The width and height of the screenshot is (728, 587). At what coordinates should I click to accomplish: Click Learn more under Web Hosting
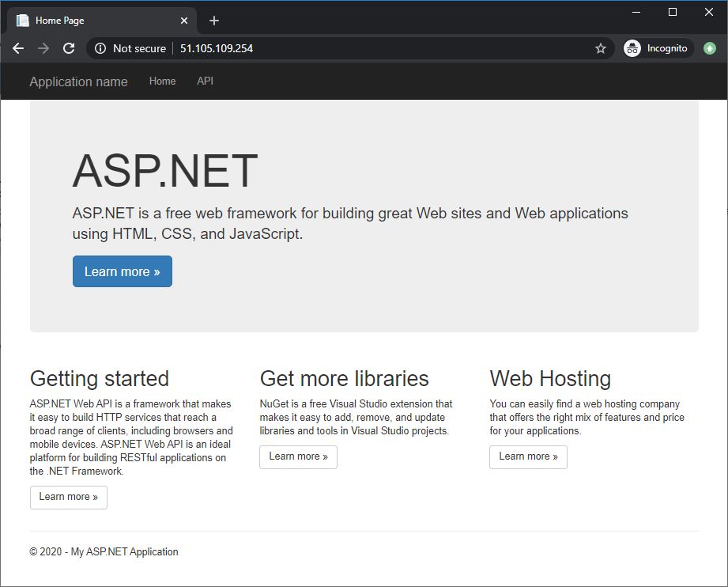528,456
